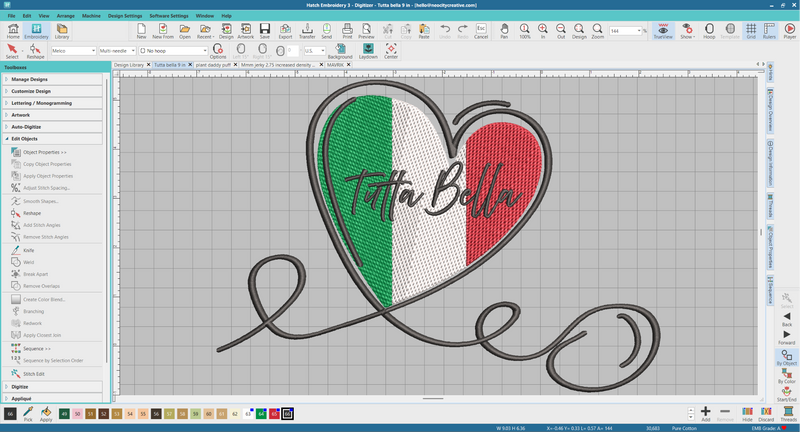Switch to the MAVRIK design tab
Image resolution: width=800 pixels, height=432 pixels.
(335, 65)
